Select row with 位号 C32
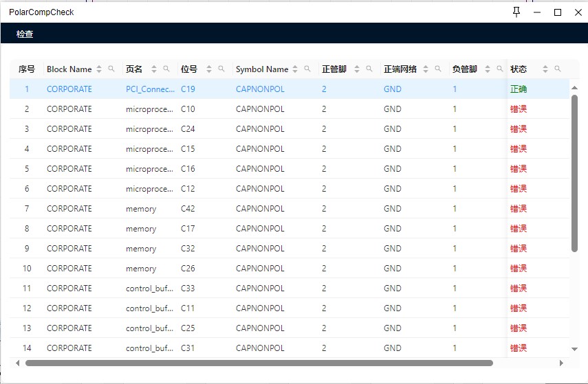 (290, 249)
